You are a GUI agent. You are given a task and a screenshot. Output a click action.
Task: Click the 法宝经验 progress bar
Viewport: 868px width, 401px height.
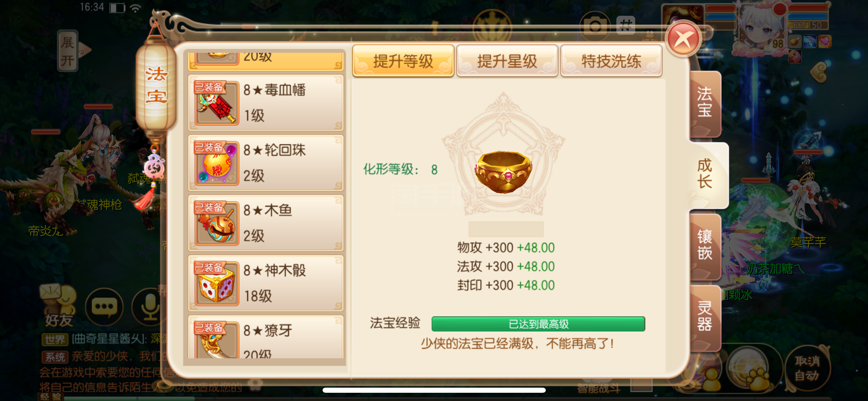[x=538, y=324]
